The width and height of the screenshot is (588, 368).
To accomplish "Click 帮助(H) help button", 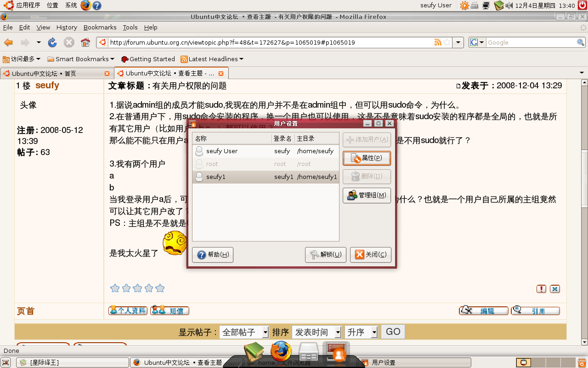I will pyautogui.click(x=213, y=254).
